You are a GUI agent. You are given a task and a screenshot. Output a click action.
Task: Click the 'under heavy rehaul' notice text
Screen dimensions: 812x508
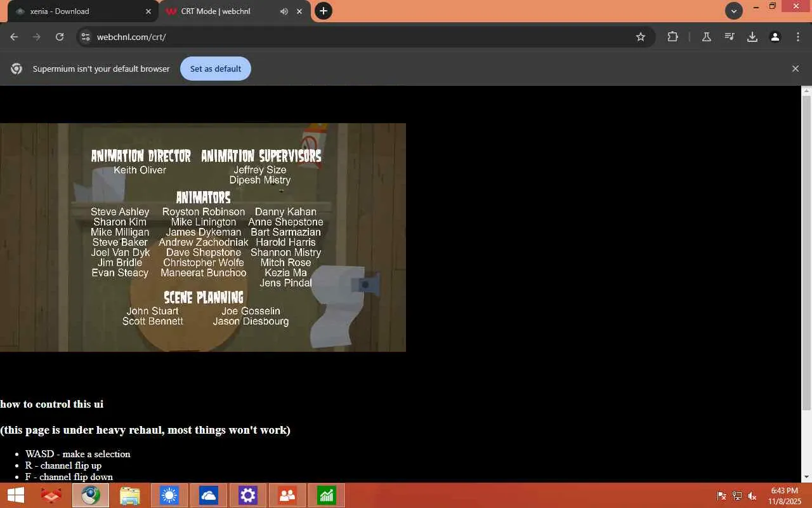tap(145, 430)
